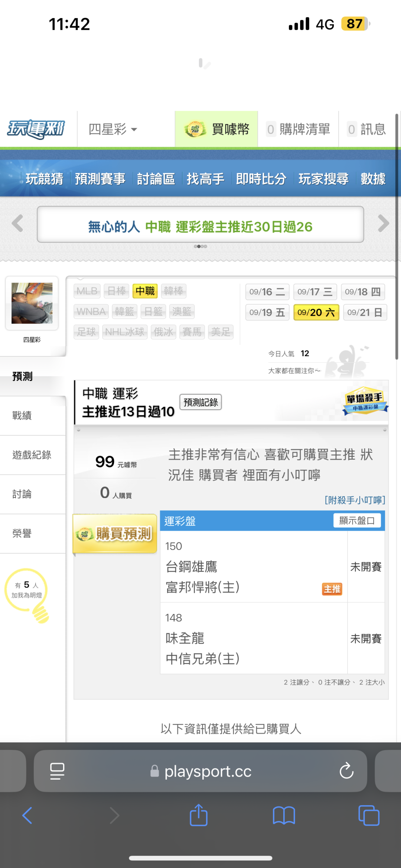Select the 足球 league filter
401x868 pixels.
click(87, 332)
